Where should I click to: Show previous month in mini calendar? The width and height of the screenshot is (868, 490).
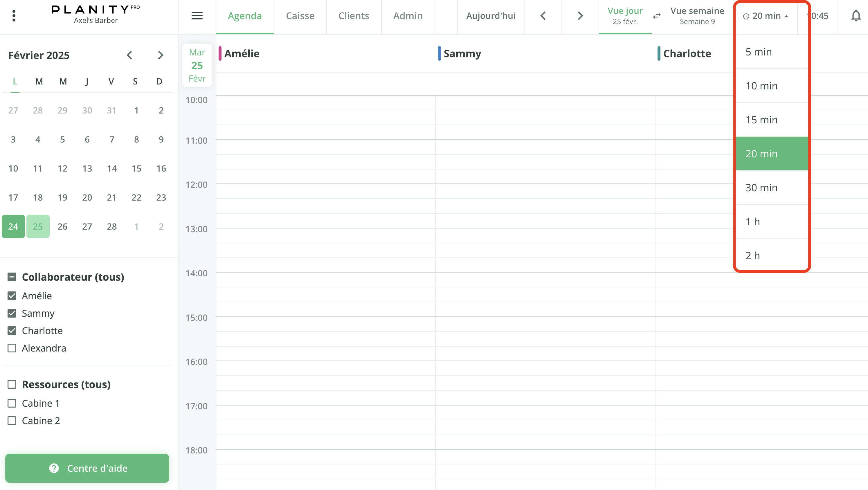(129, 55)
